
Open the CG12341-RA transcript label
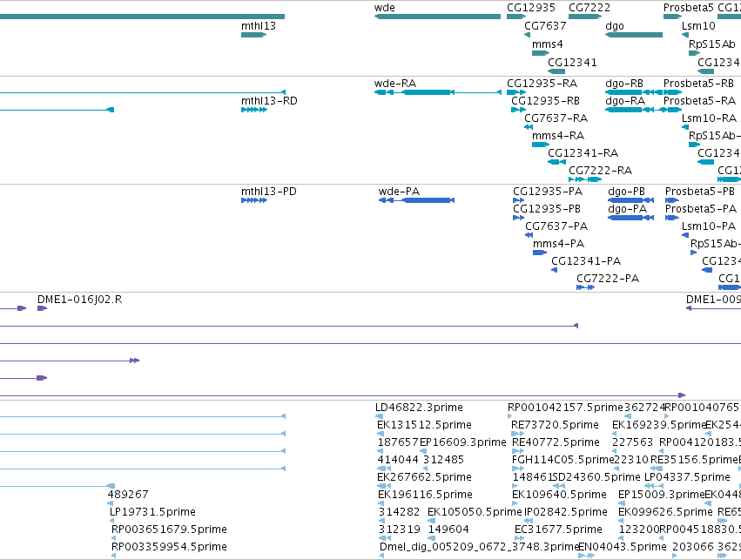[583, 153]
